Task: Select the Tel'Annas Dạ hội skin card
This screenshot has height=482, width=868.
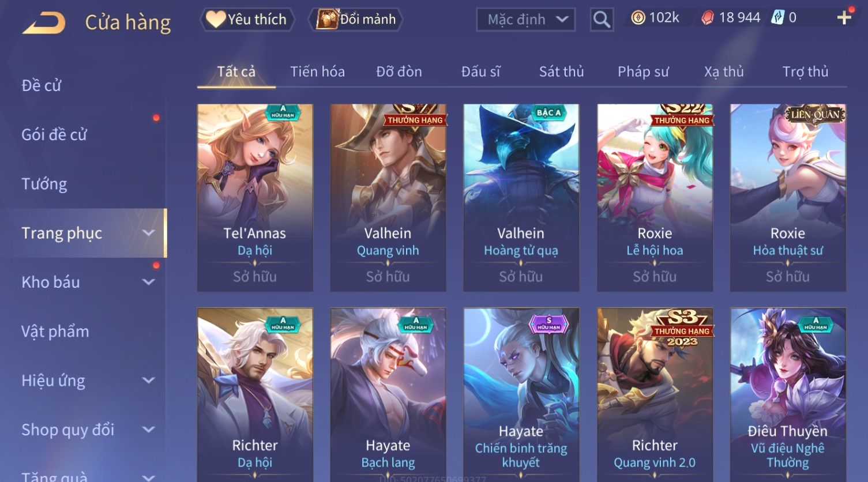Action: [255, 197]
